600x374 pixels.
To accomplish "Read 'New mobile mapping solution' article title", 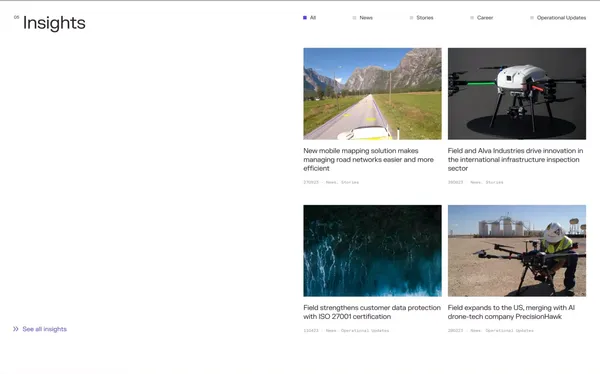I will 368,160.
